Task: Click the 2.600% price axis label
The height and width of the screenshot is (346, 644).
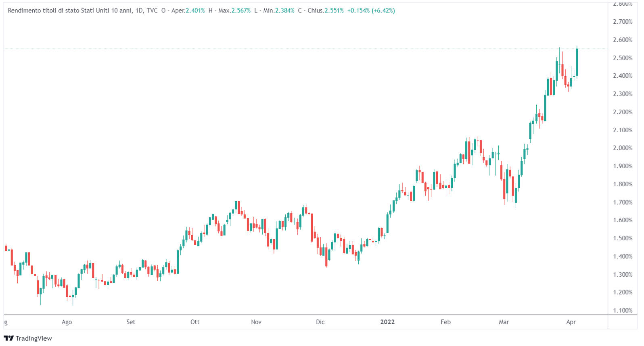Action: coord(622,40)
